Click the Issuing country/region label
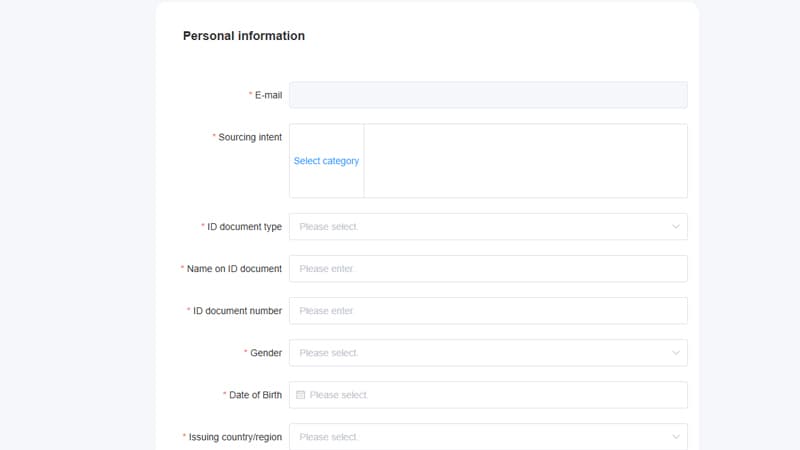Viewport: 800px width, 450px height. click(235, 437)
